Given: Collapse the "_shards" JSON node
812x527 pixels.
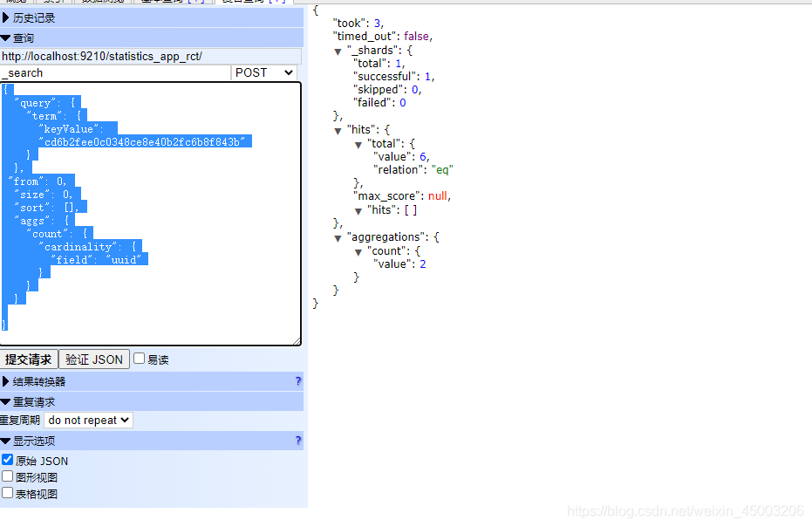Looking at the screenshot, I should click(338, 51).
